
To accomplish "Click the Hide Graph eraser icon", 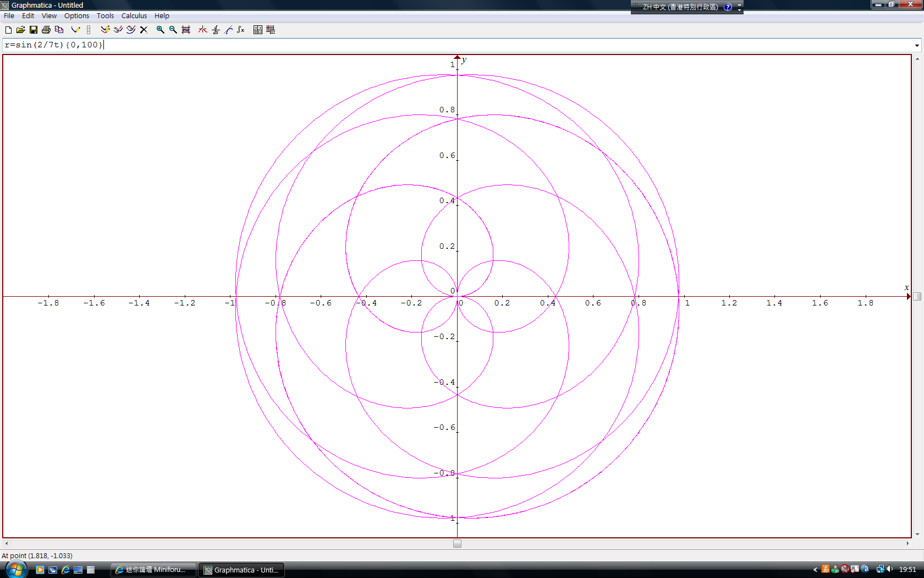I will (118, 30).
